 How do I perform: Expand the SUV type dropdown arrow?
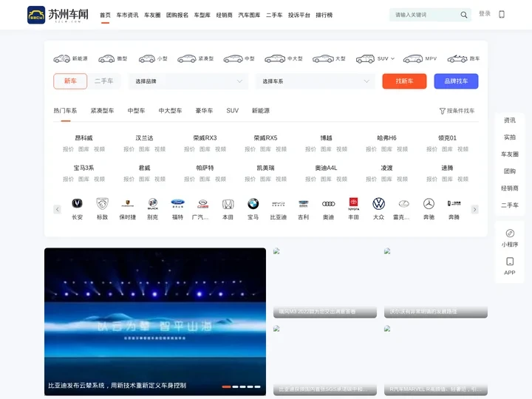click(x=393, y=58)
